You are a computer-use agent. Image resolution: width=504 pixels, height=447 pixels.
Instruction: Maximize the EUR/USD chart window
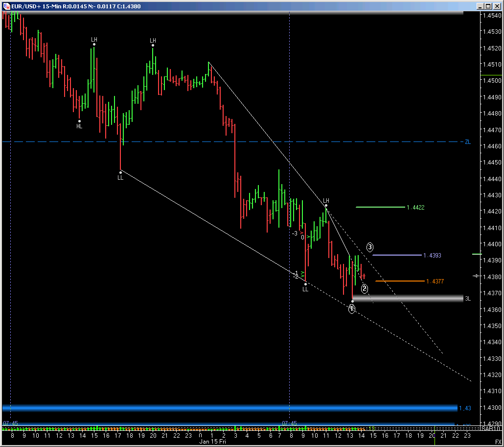tap(488, 6)
